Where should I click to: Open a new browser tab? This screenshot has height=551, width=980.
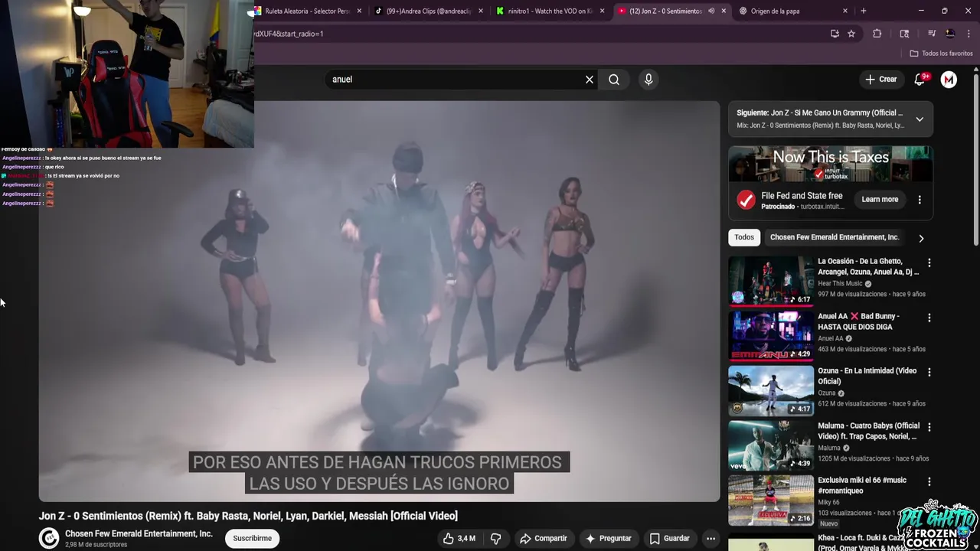(864, 11)
